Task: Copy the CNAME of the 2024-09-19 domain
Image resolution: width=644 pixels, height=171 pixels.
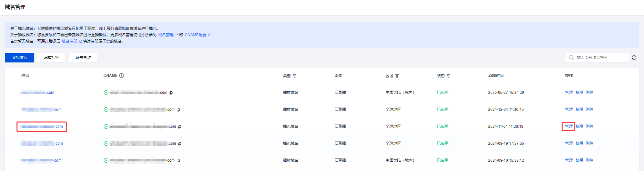Action: click(180, 144)
